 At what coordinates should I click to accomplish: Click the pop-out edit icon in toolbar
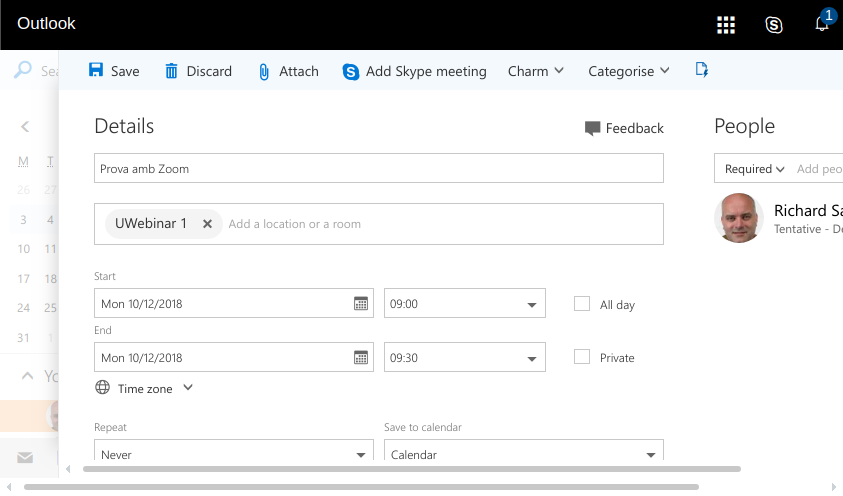(x=701, y=70)
